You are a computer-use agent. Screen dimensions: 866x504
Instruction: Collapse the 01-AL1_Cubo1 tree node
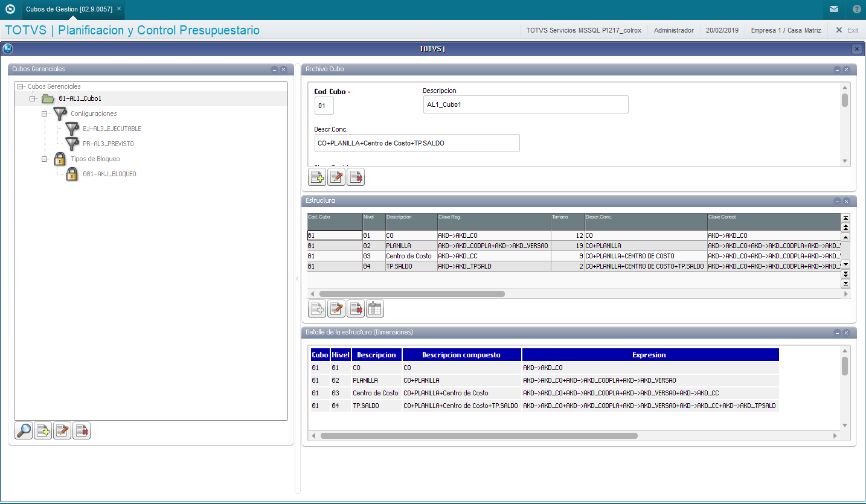coord(33,98)
